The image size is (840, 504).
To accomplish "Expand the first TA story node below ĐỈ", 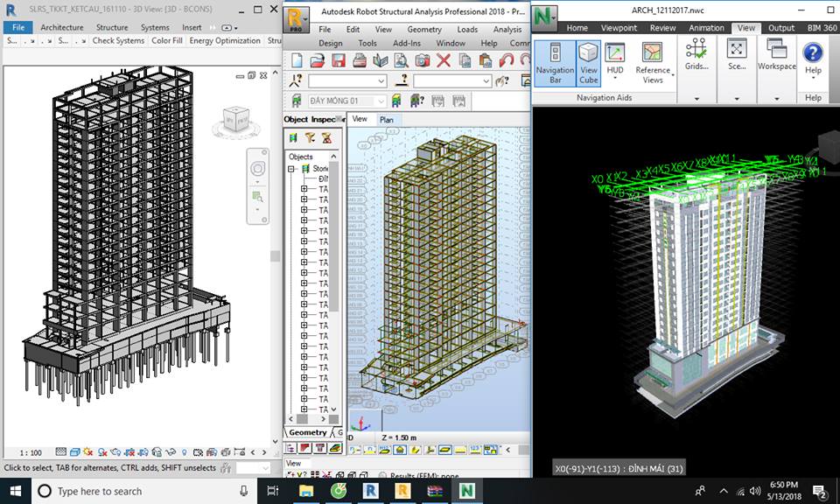I will tap(304, 189).
